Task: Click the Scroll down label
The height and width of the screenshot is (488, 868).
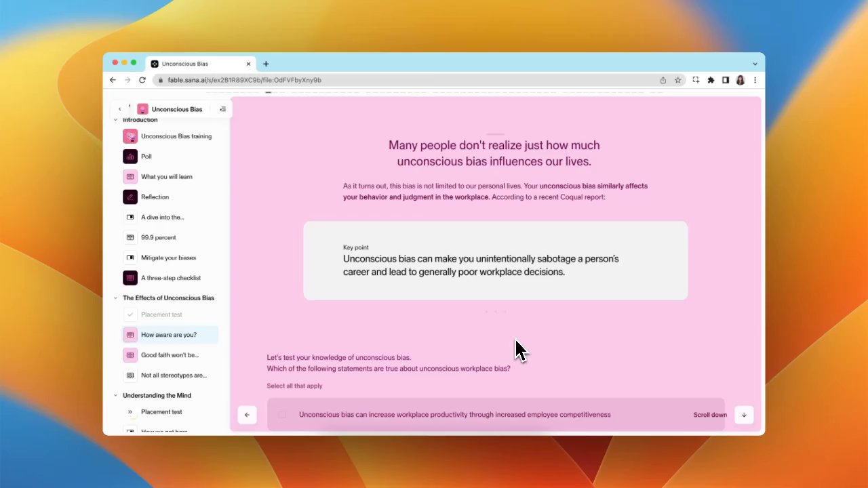Action: click(x=710, y=415)
